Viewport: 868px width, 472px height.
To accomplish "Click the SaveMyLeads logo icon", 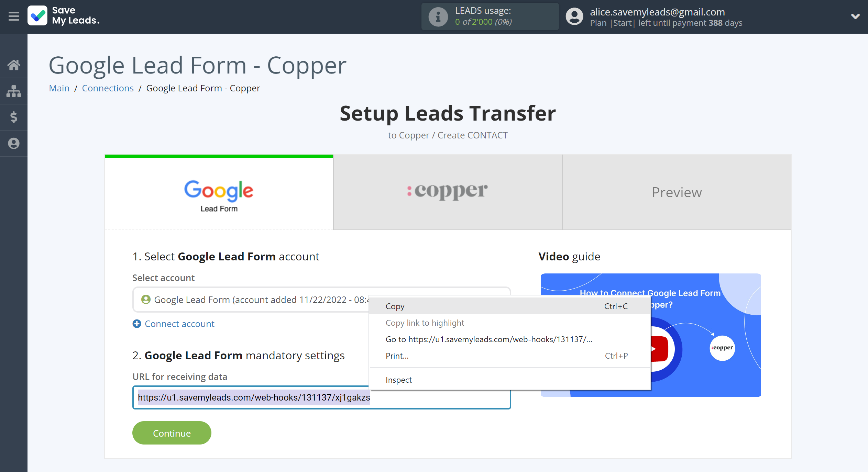I will tap(38, 16).
